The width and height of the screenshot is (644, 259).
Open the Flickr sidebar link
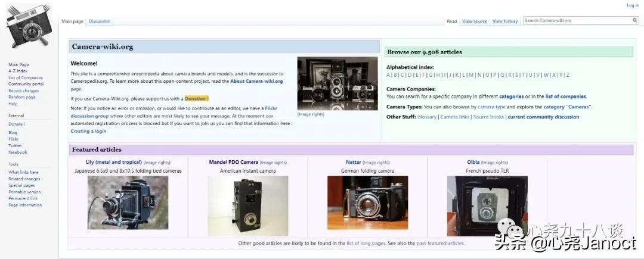point(13,139)
